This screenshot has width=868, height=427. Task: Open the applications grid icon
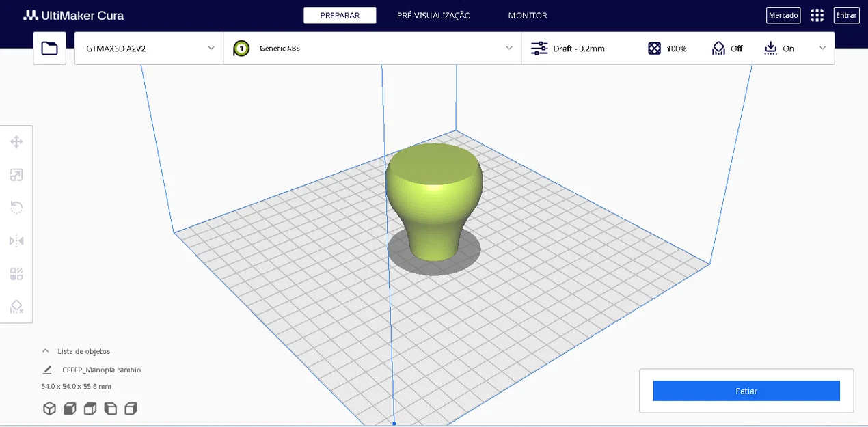(x=817, y=15)
